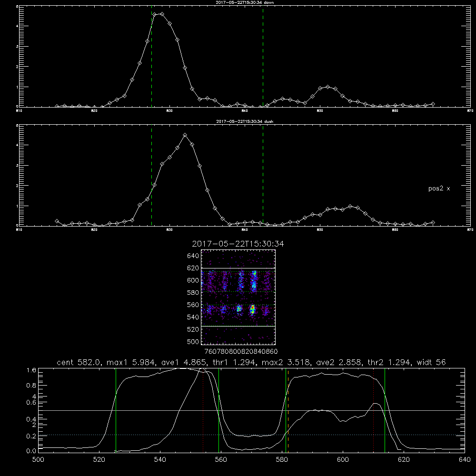Viewport: 476px width, 476px height.
Task: Open the colored spectral heat map image
Action: (x=238, y=297)
